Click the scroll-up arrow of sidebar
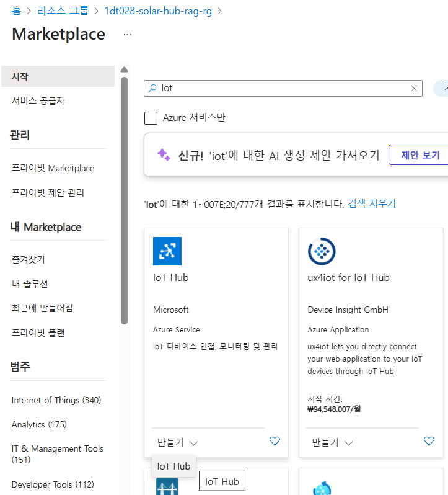 [124, 69]
